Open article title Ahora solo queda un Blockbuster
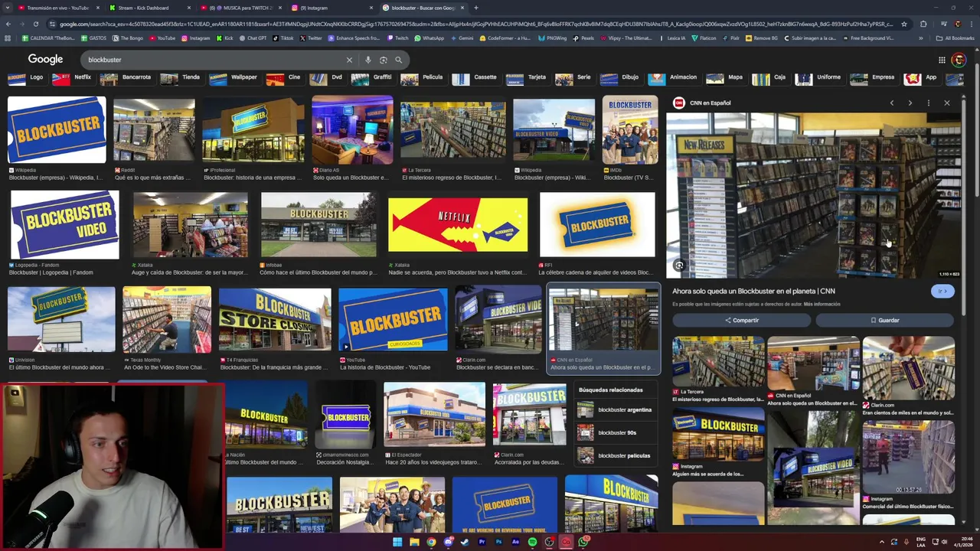Screen dimensions: 980x551 point(753,291)
